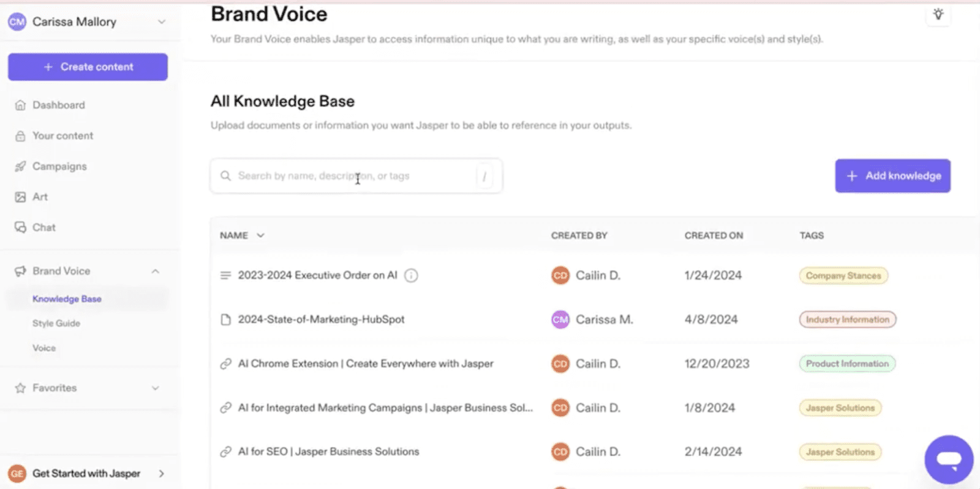Screen dimensions: 980x489
Task: Click CD avatar in the 2/14/2024 row
Action: (560, 452)
